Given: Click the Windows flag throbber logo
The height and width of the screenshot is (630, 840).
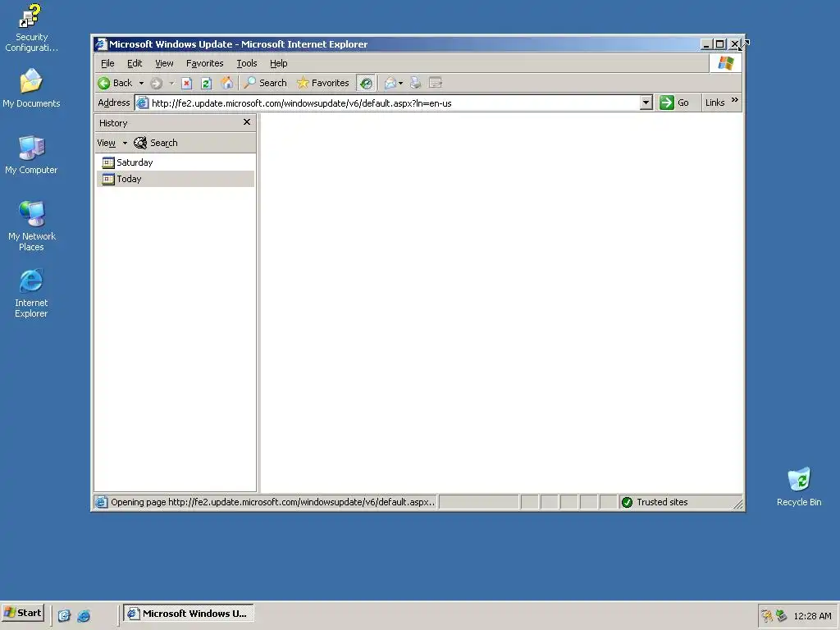Looking at the screenshot, I should click(726, 63).
